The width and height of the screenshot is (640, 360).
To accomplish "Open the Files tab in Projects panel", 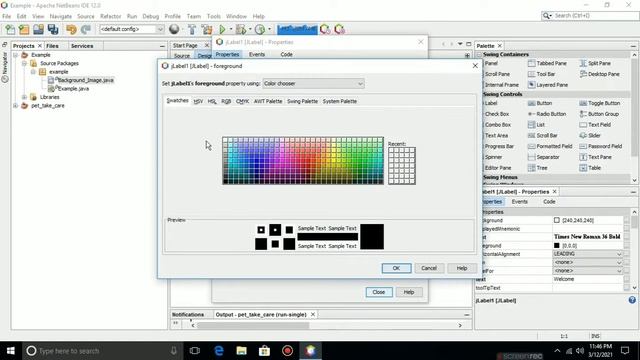I will (52, 46).
